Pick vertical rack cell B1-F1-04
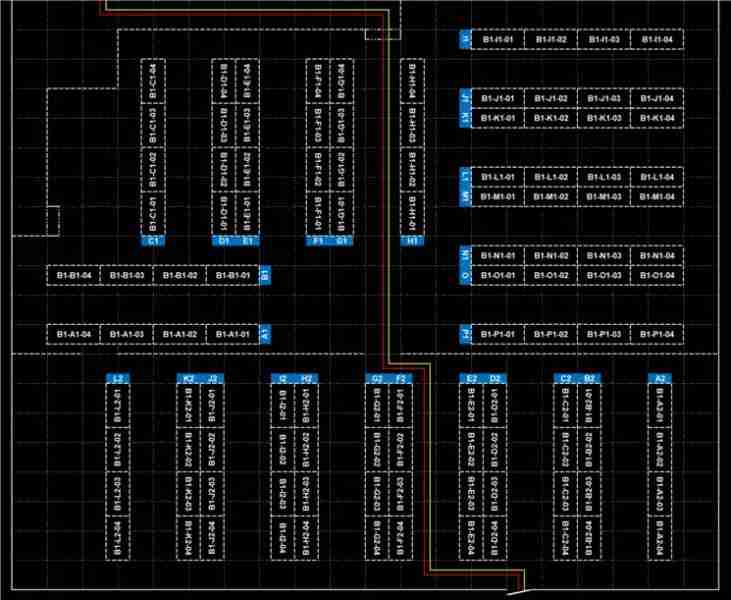Viewport: 731px width, 600px height. [x=318, y=81]
